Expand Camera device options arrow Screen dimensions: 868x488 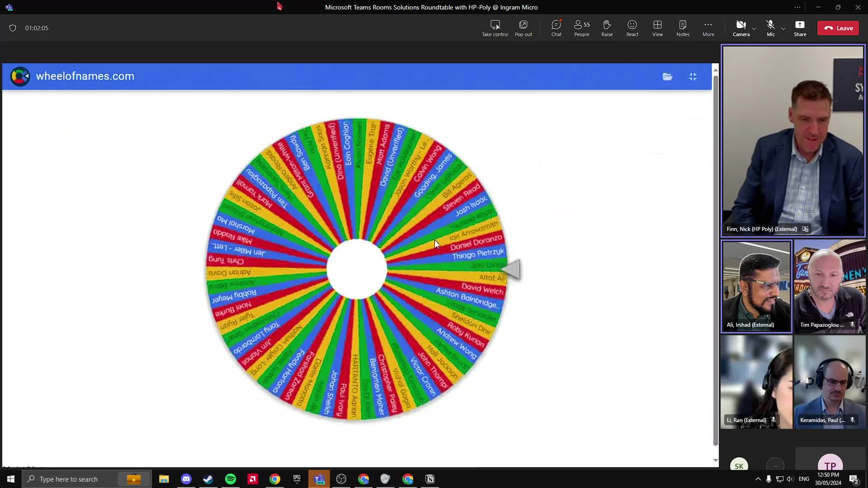tap(754, 28)
